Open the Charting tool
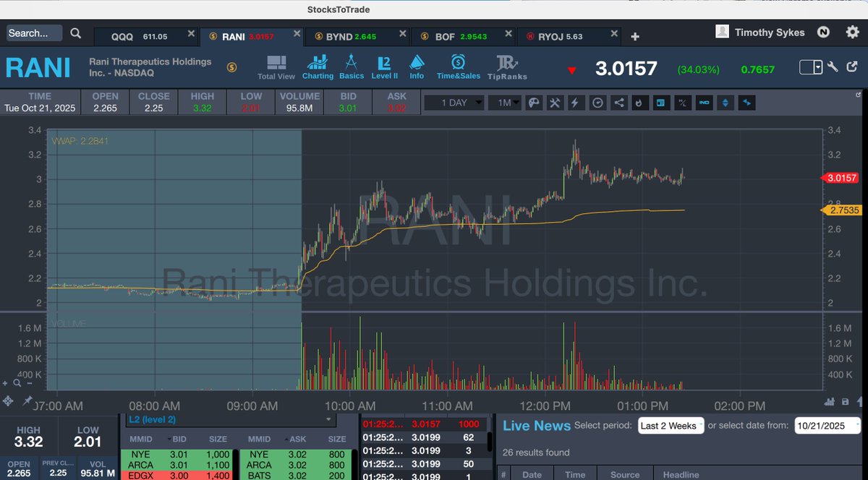This screenshot has height=480, width=868. pos(318,67)
